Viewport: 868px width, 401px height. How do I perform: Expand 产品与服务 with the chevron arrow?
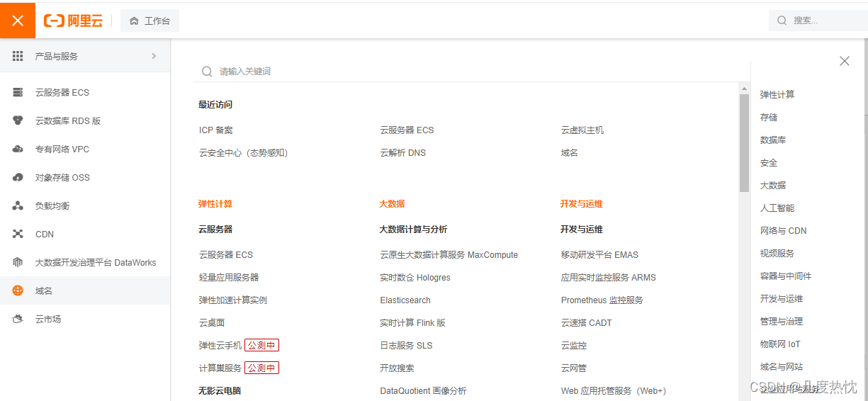pos(154,56)
